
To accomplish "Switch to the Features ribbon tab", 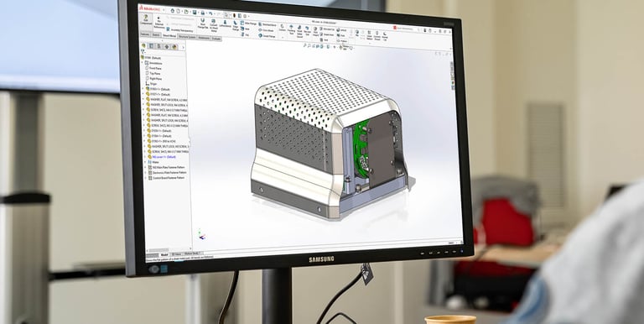I will (x=145, y=34).
